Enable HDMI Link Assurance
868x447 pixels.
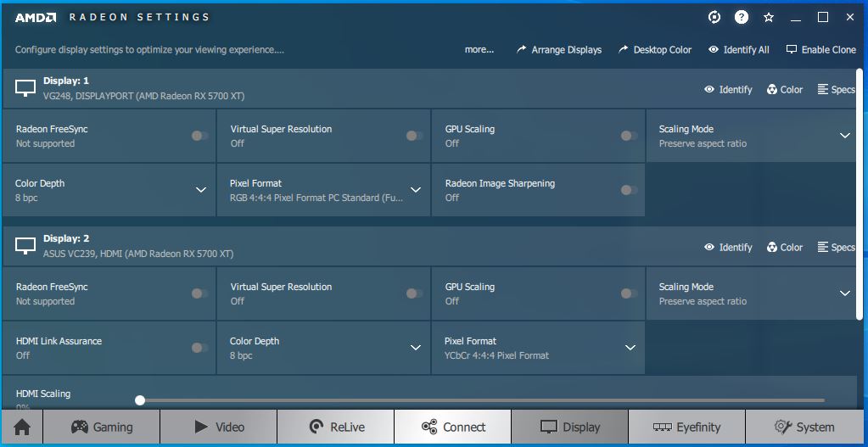[200, 348]
